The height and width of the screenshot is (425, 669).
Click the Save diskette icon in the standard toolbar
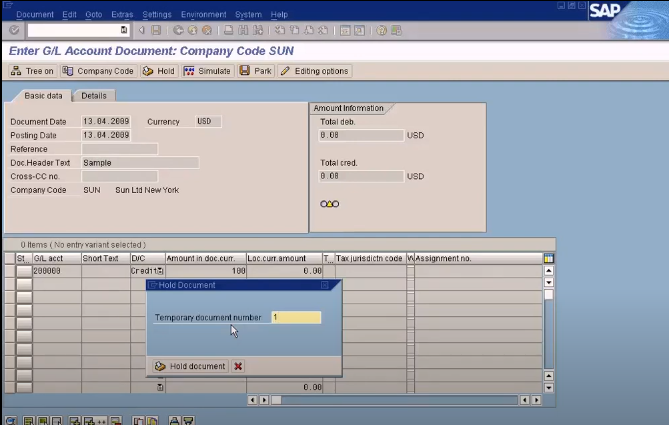point(156,30)
